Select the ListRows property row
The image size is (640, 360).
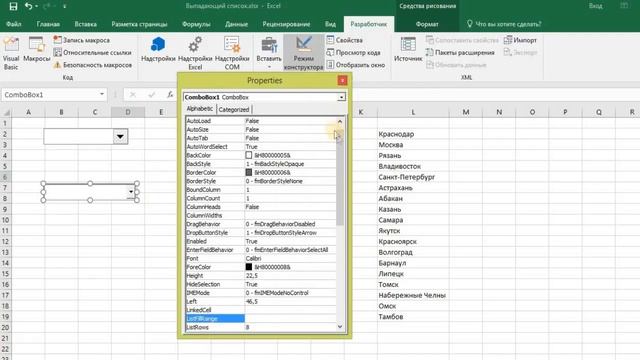[261, 327]
